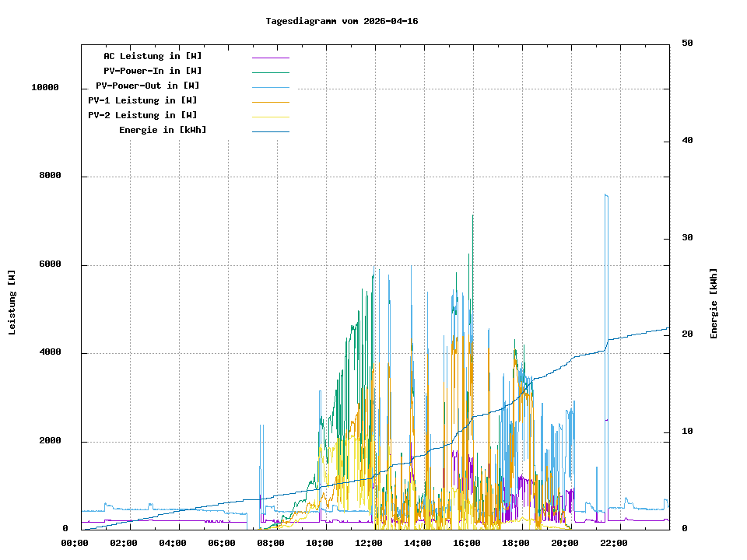Click the 'PV-1 Leistung in [W]' legend label
Screen dimensions: 747x560
click(x=142, y=100)
